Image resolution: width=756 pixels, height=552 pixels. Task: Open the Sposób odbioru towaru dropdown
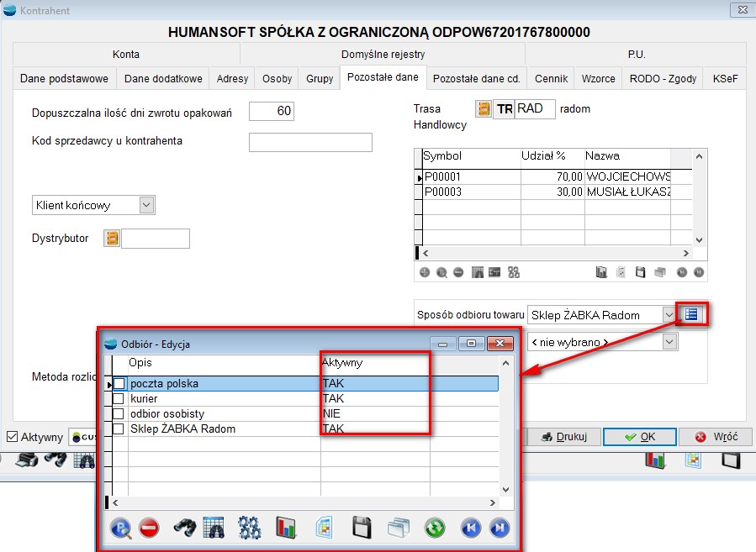(x=669, y=315)
